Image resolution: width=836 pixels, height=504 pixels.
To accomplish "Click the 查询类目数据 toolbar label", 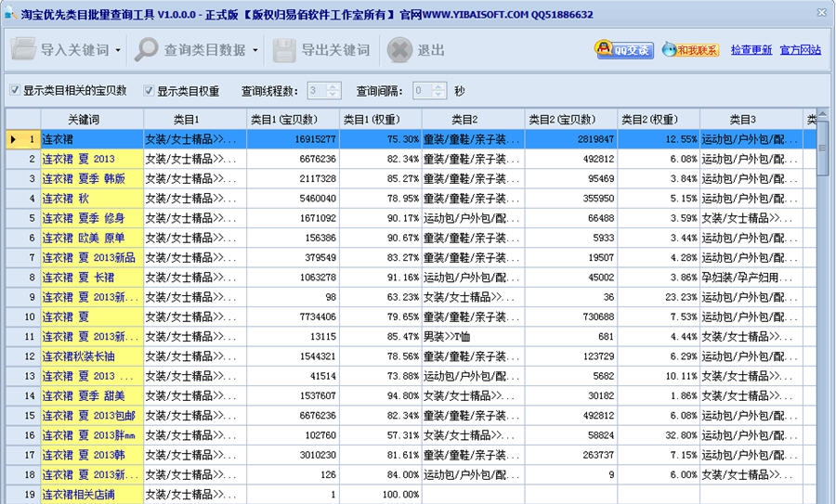I will [204, 50].
